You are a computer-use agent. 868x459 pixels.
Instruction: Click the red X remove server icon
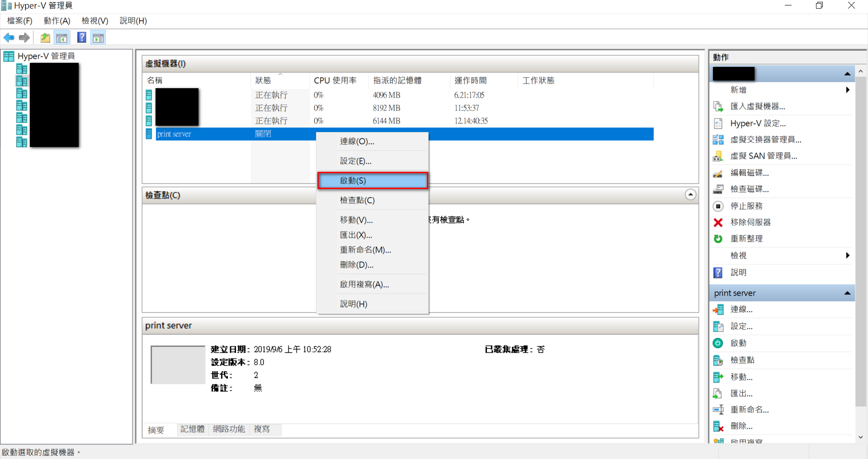coord(718,222)
